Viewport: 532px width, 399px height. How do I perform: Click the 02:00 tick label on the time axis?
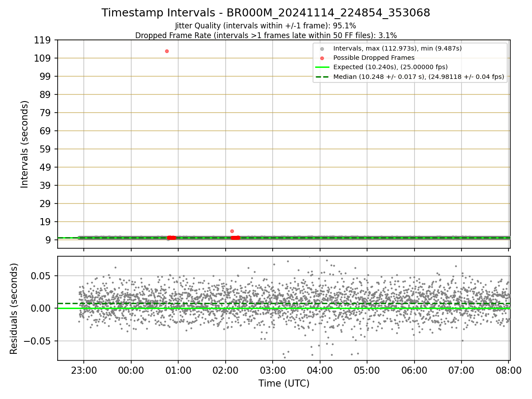pyautogui.click(x=225, y=371)
